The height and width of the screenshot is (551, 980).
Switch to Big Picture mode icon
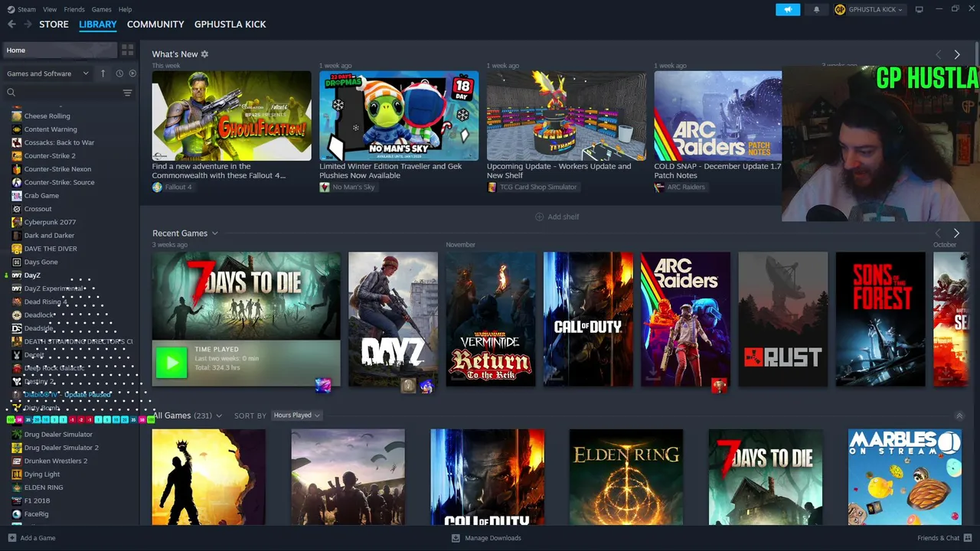tap(920, 9)
